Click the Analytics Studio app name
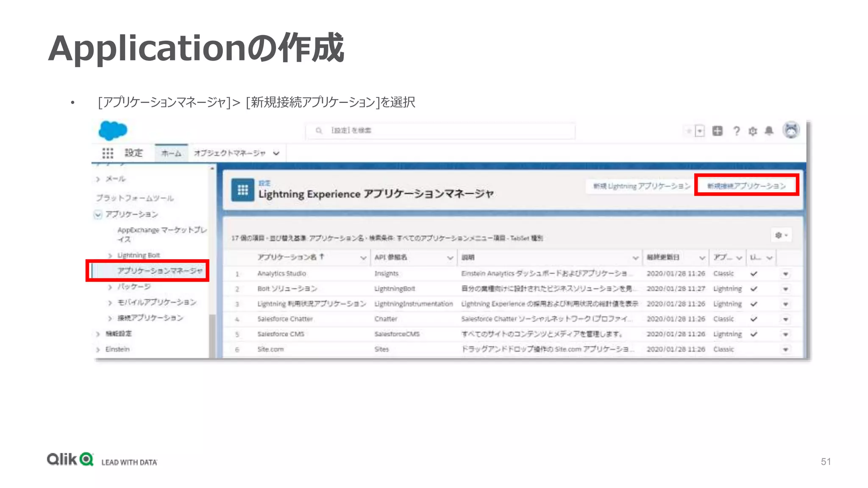 (x=281, y=274)
